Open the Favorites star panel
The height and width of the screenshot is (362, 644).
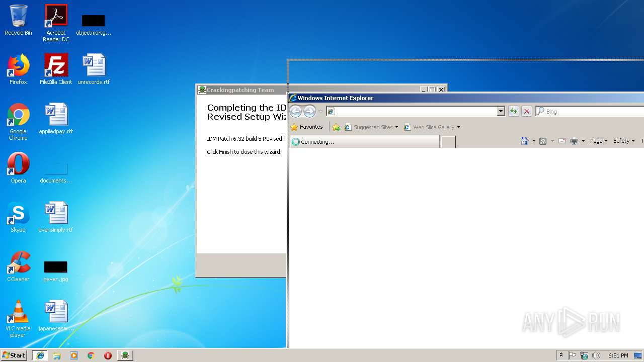coord(307,127)
